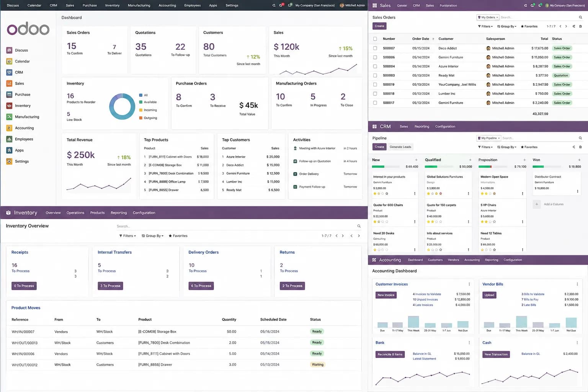Click Reconcile 8 Items button
The height and width of the screenshot is (392, 588).
coord(390,354)
